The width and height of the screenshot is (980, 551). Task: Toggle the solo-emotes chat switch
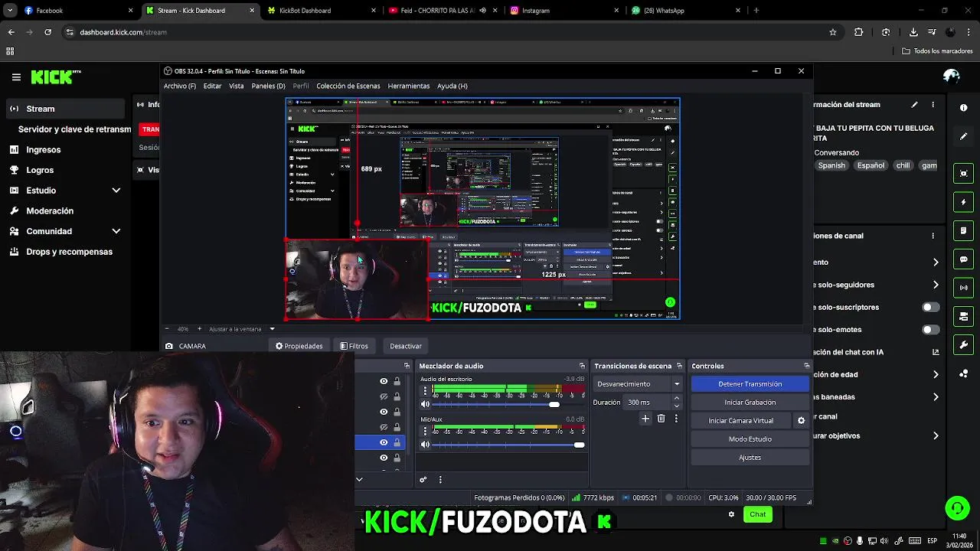(x=930, y=330)
